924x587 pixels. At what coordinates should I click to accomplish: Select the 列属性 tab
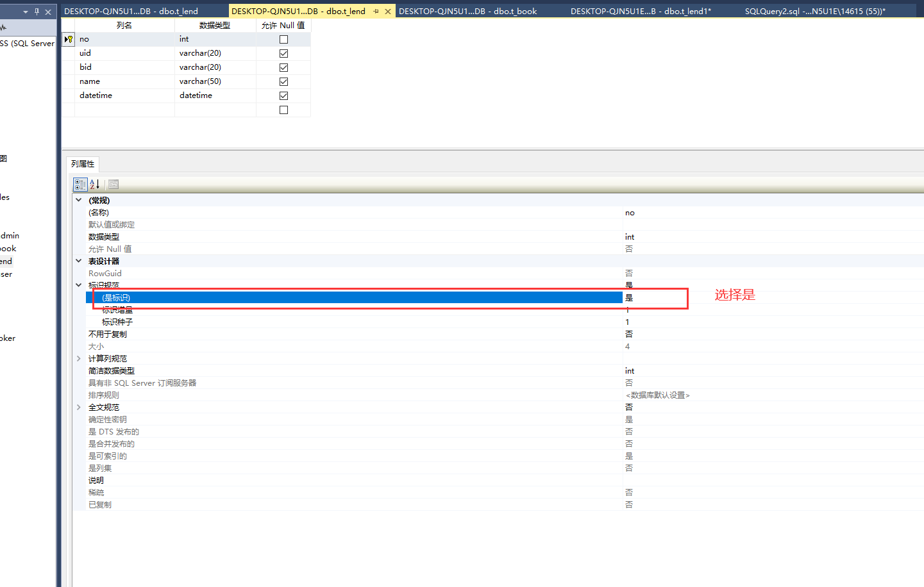[x=83, y=164]
